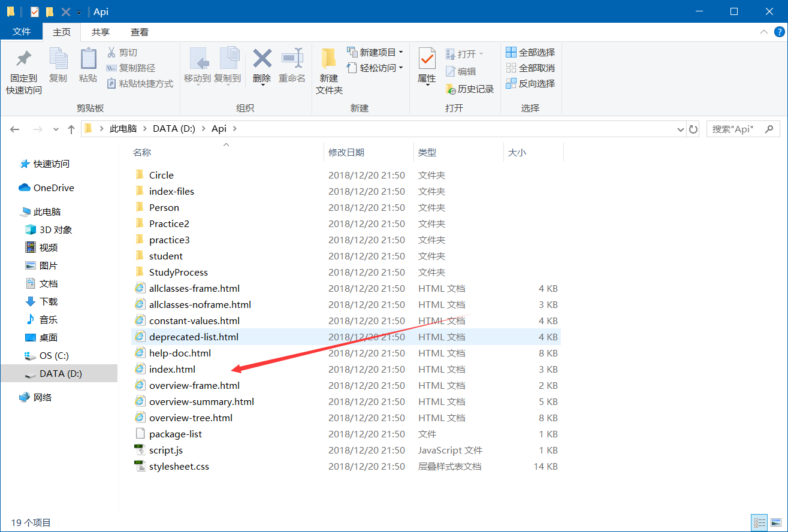Sort by the 大小 column header

click(533, 153)
